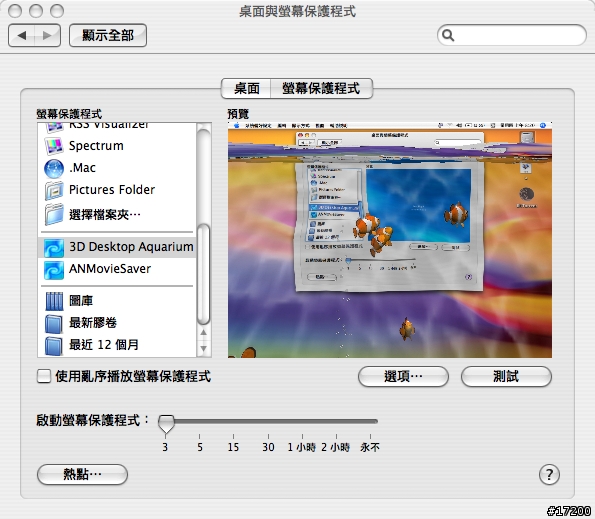Select the "Pictures Folder" label

112,189
